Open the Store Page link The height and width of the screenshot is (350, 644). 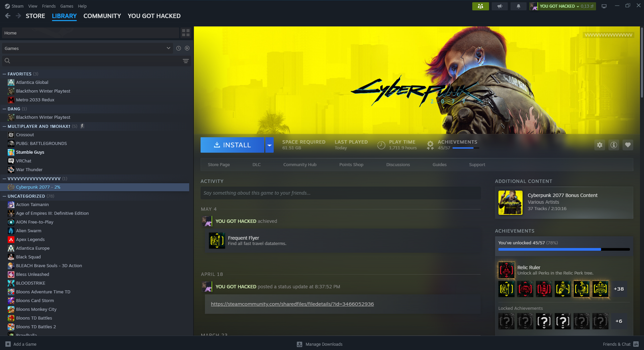point(219,165)
